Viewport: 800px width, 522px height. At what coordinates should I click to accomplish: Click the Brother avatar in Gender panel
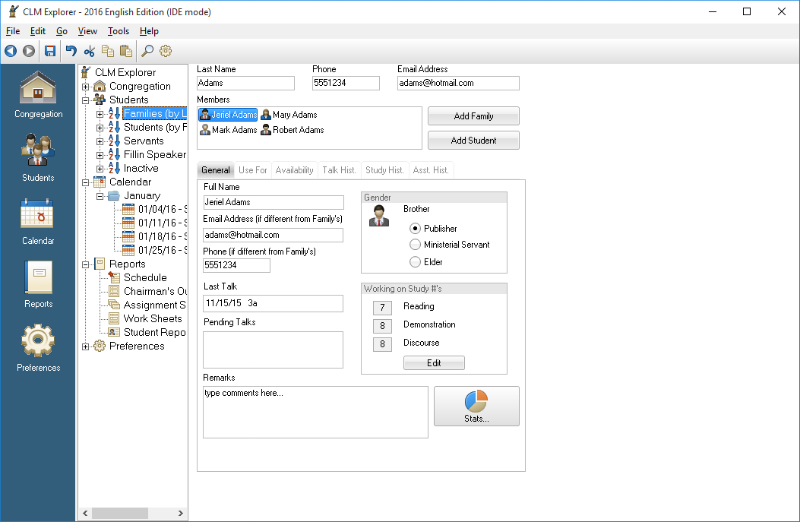(x=379, y=216)
